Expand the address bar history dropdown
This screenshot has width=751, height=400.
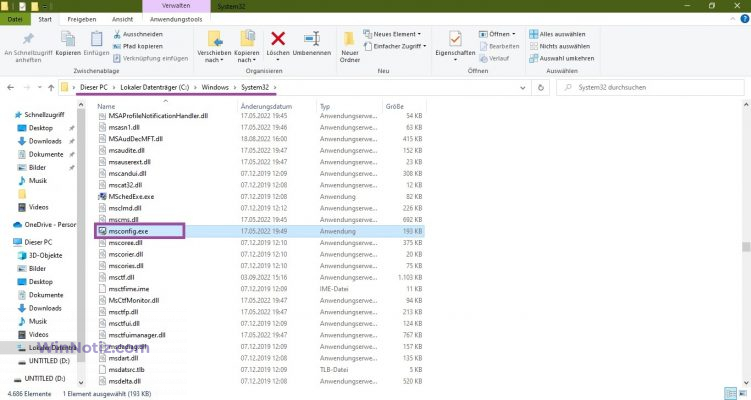pyautogui.click(x=523, y=88)
